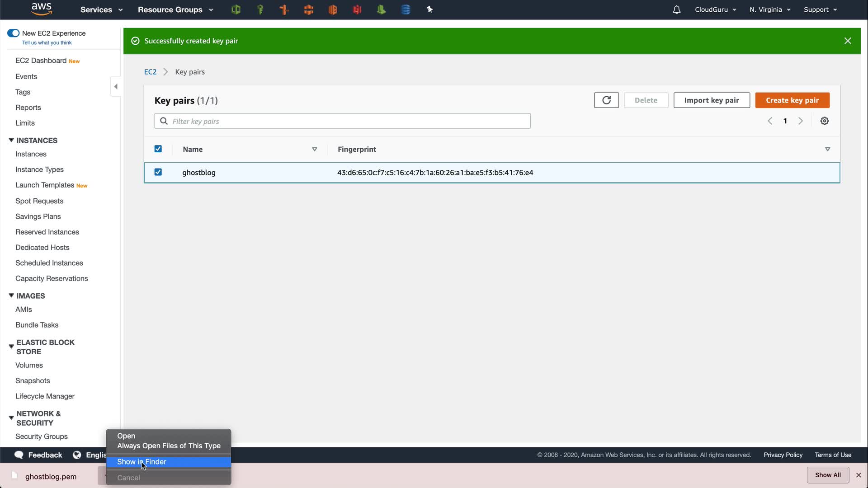Image resolution: width=868 pixels, height=488 pixels.
Task: Dismiss the green success banner
Action: coord(848,41)
